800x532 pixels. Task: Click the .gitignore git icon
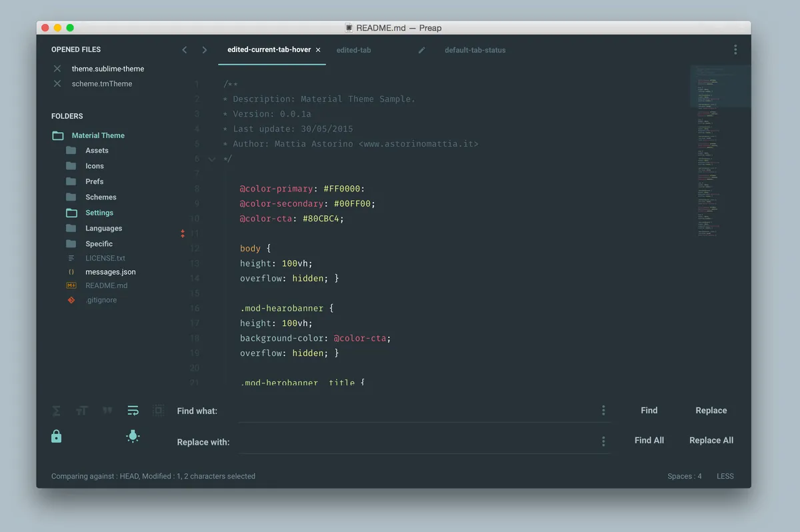click(71, 300)
